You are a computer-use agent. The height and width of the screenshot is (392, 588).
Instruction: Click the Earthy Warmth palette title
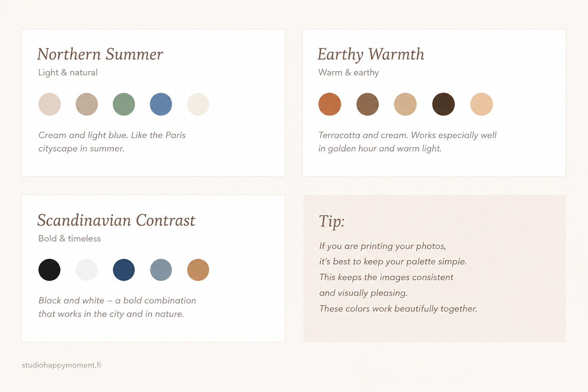371,55
